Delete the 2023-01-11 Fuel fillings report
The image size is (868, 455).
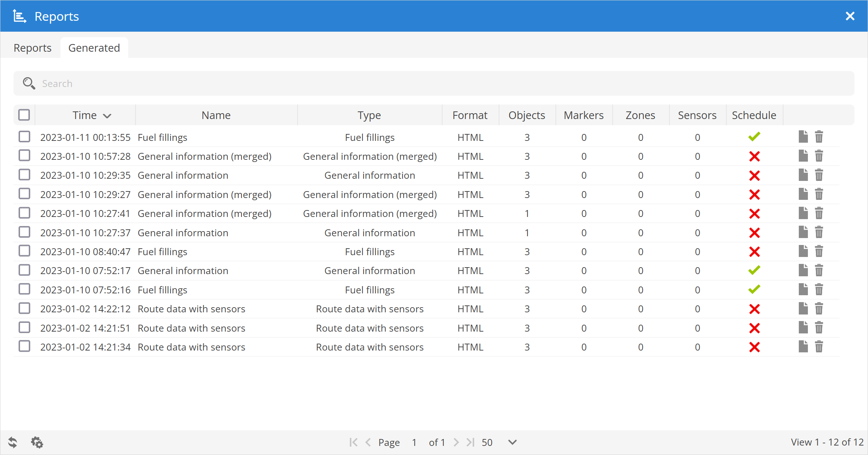(819, 137)
